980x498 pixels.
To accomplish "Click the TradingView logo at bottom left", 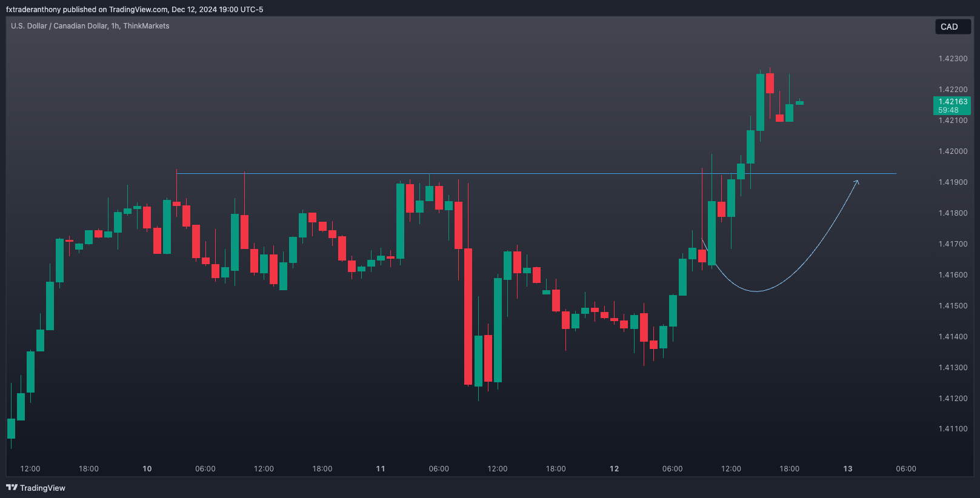I will (36, 488).
